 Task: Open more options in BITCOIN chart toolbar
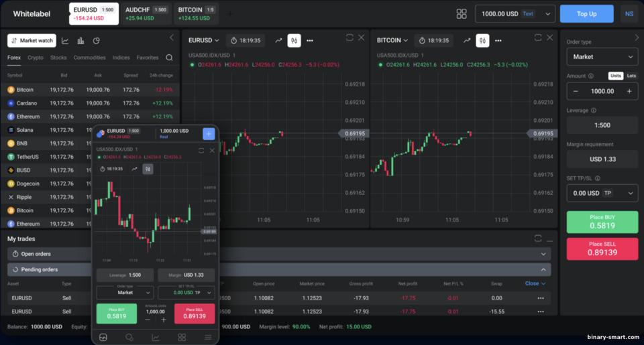tap(498, 41)
